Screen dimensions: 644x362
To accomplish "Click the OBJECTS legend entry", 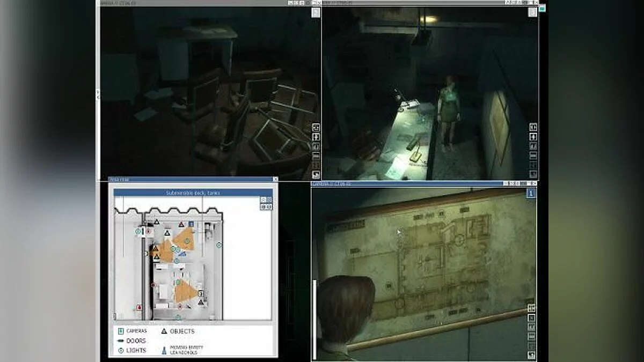I will tap(178, 331).
